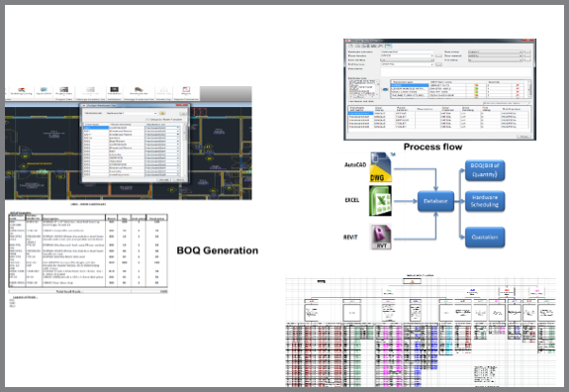This screenshot has height=392, width=569.
Task: Click the dark Hardware icon in the ribbon
Action: pos(115,89)
